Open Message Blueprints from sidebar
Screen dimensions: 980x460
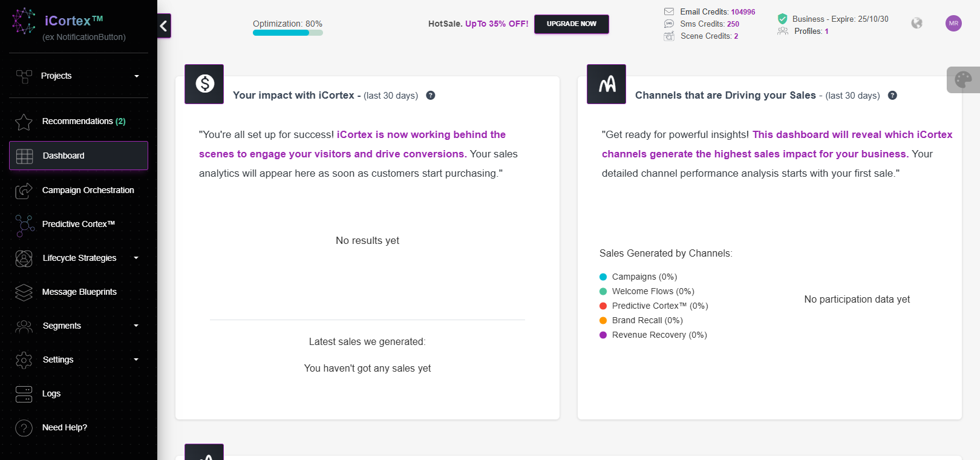(79, 292)
